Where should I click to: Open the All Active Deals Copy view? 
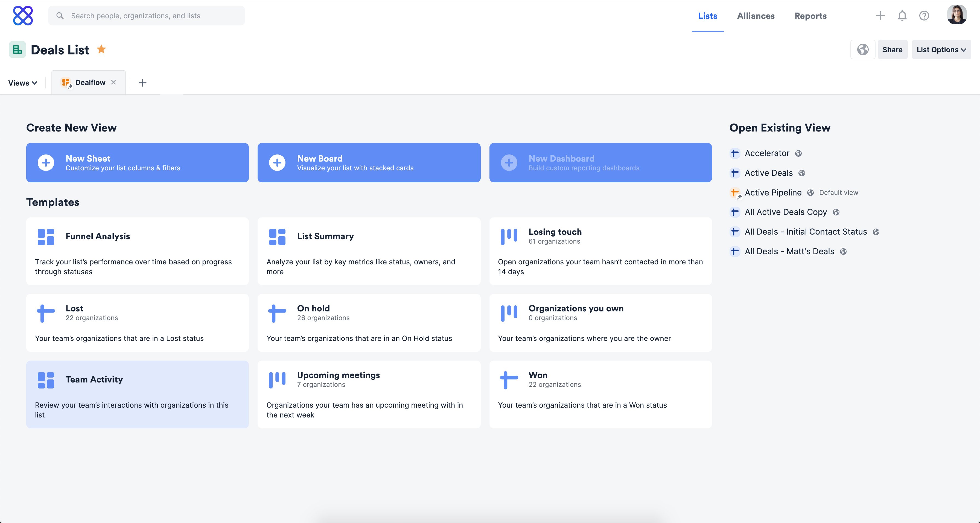785,212
